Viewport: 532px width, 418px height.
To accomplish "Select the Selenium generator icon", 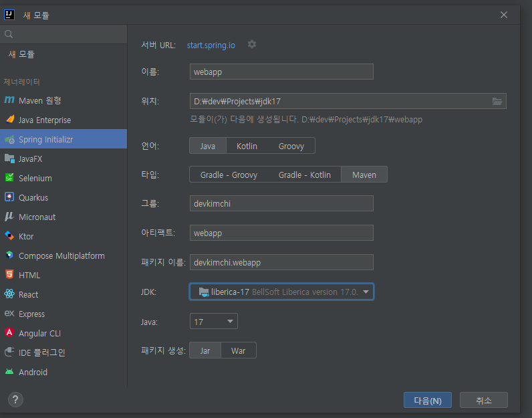I will coord(9,178).
